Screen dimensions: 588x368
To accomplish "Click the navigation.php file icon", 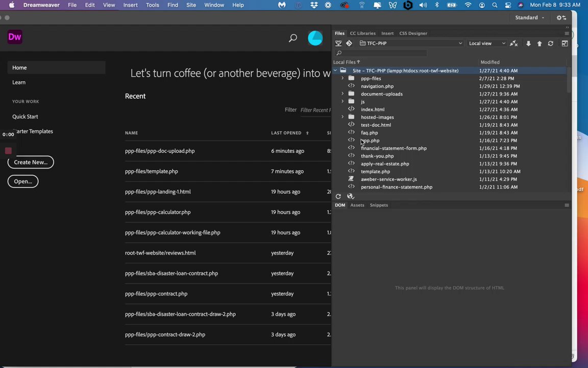I will pos(351,86).
